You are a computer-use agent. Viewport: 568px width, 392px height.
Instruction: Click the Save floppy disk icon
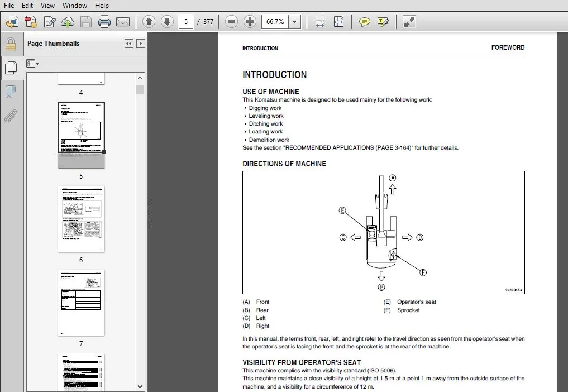(86, 22)
